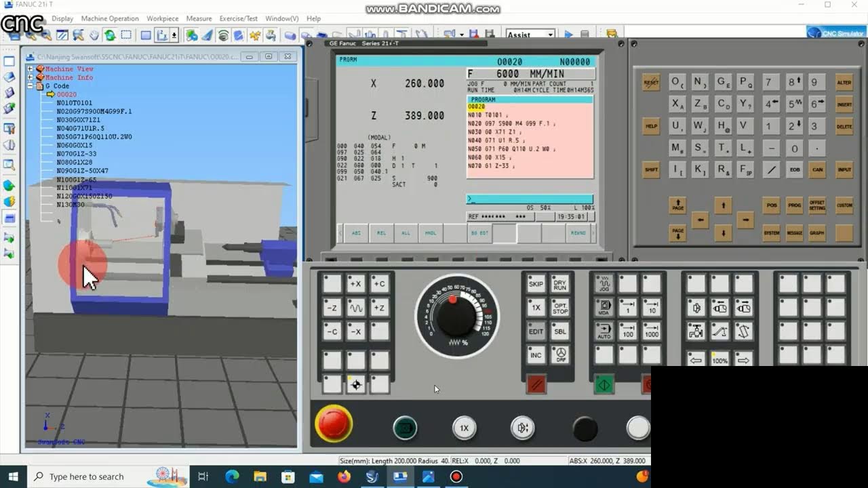868x488 pixels.
Task: Click the red emergency stop button
Action: 334,424
